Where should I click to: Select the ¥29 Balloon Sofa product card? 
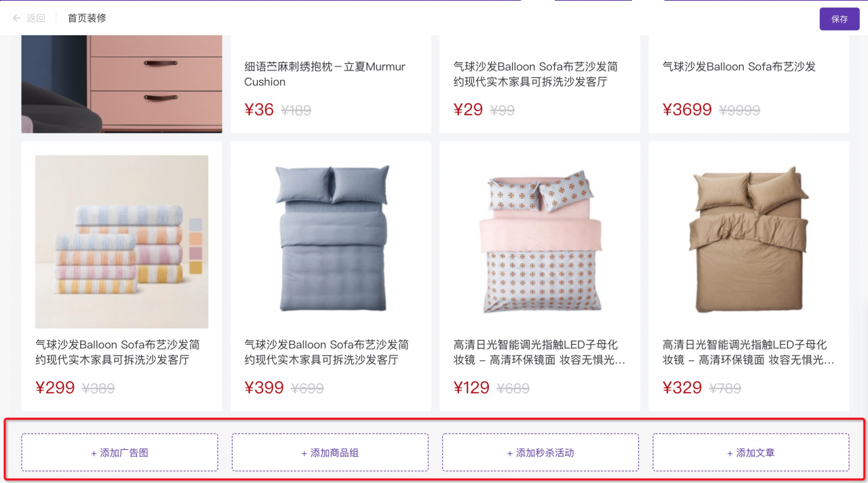540,84
